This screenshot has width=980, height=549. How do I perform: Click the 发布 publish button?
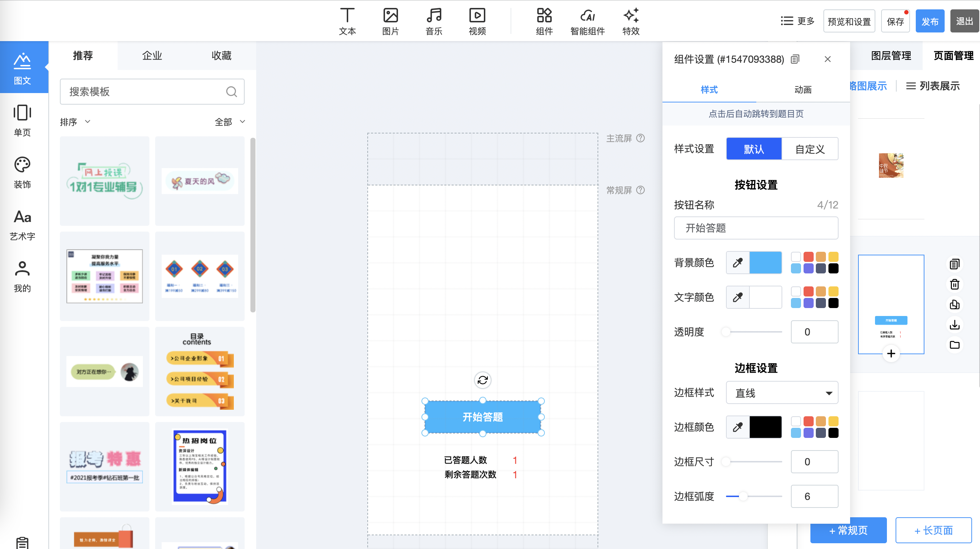pyautogui.click(x=930, y=21)
